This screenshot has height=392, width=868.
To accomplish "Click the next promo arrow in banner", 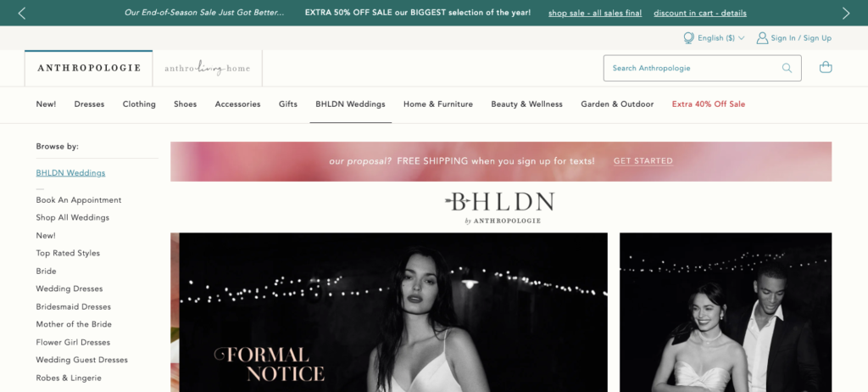I will click(846, 13).
